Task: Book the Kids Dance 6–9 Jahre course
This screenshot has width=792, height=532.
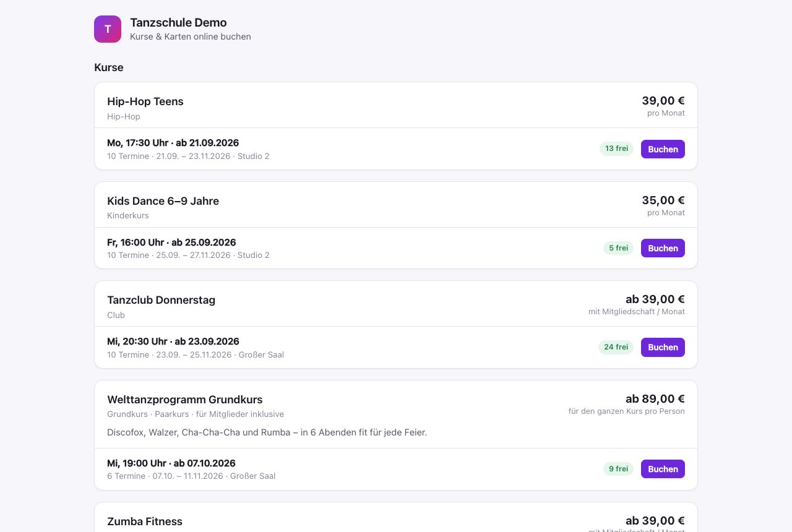Action: click(x=663, y=248)
